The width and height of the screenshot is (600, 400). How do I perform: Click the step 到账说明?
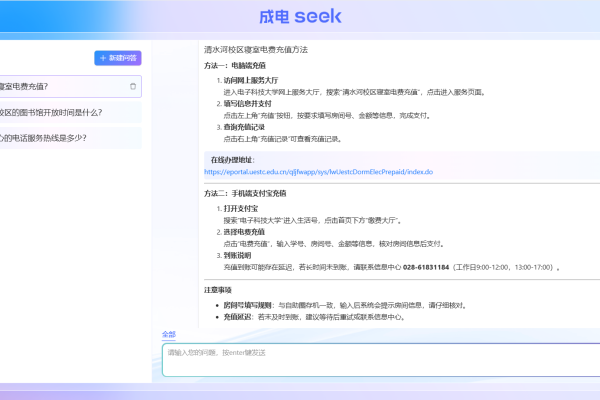(x=237, y=255)
